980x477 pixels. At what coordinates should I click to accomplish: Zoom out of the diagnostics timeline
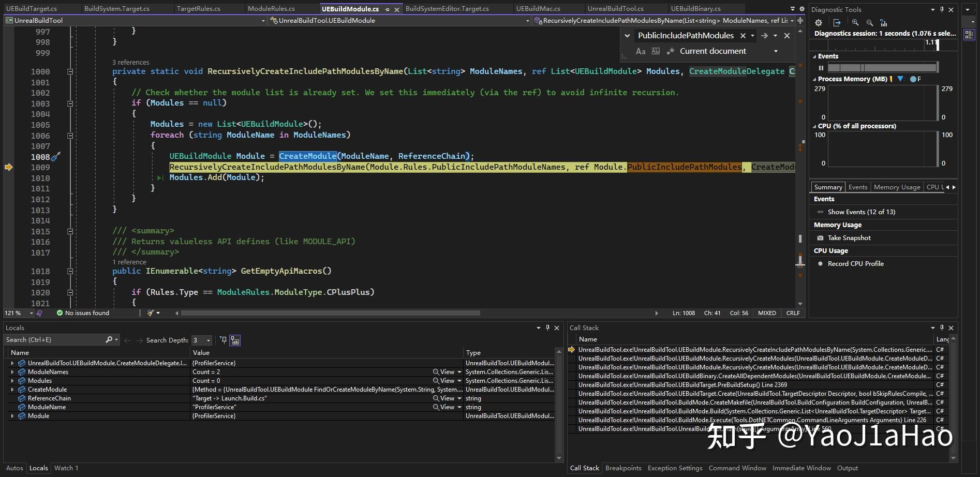870,23
